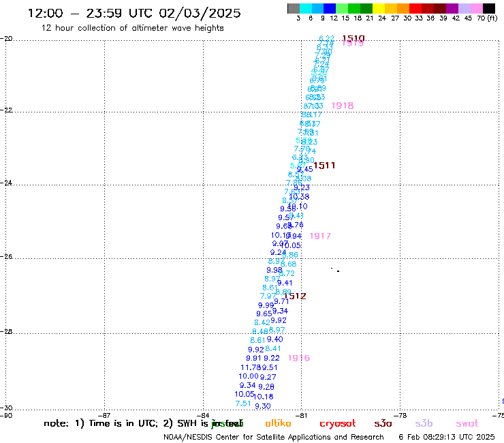Click the 's3b' satellite legend label
The width and height of the screenshot is (504, 443).
tap(424, 423)
